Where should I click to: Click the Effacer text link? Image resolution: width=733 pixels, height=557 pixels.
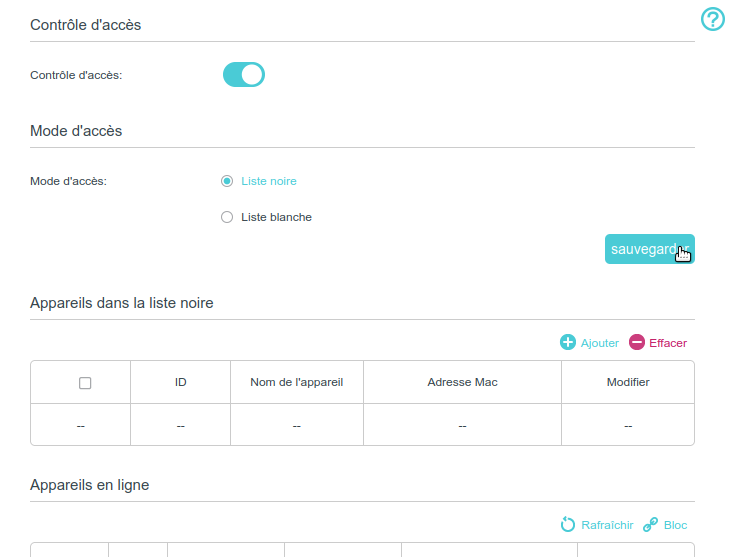click(x=668, y=343)
